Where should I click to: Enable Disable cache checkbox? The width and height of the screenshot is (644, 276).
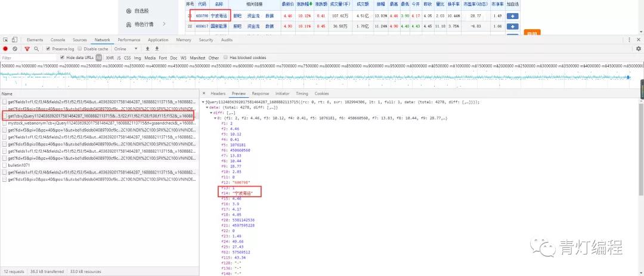click(x=80, y=48)
